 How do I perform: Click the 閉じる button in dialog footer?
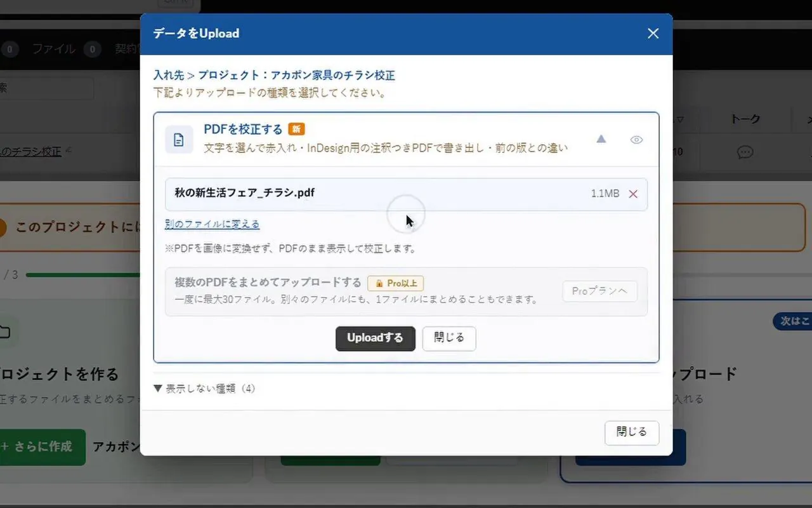pos(632,432)
